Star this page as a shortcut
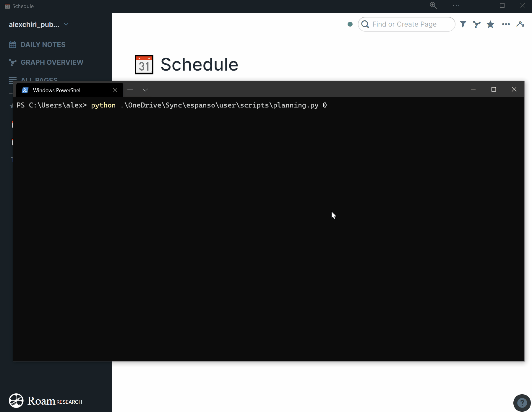Viewport: 532px width, 412px height. [490, 24]
